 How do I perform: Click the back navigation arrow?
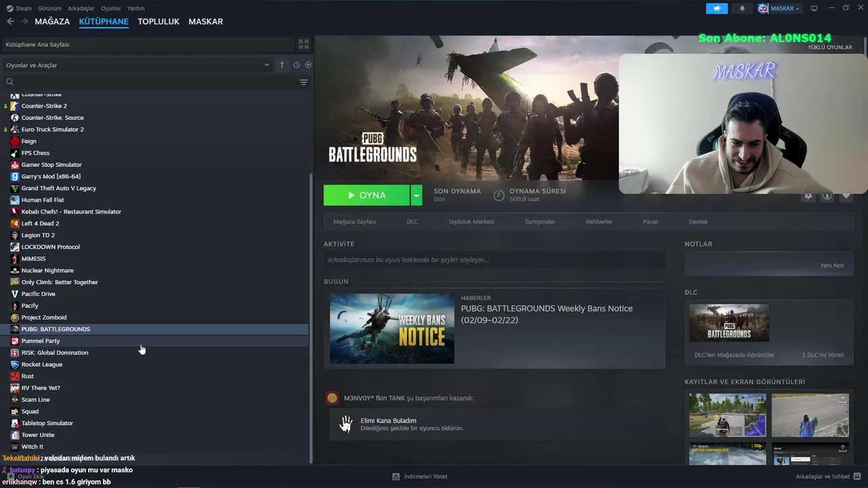click(x=10, y=22)
